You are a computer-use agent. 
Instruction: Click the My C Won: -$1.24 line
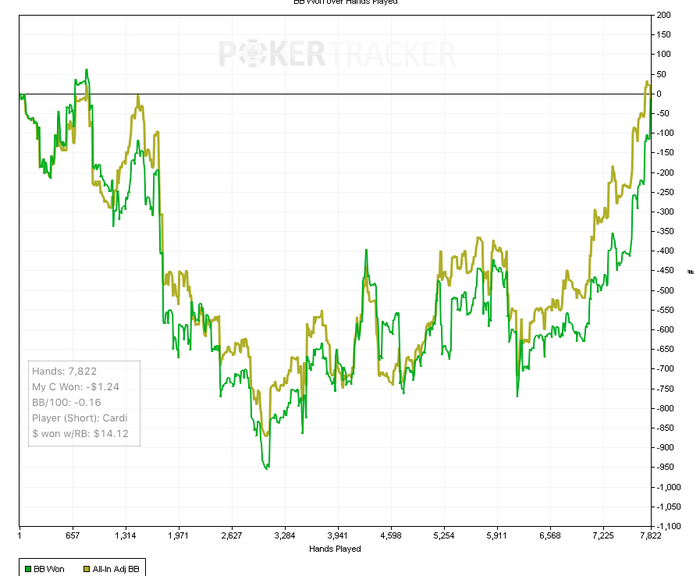[75, 387]
